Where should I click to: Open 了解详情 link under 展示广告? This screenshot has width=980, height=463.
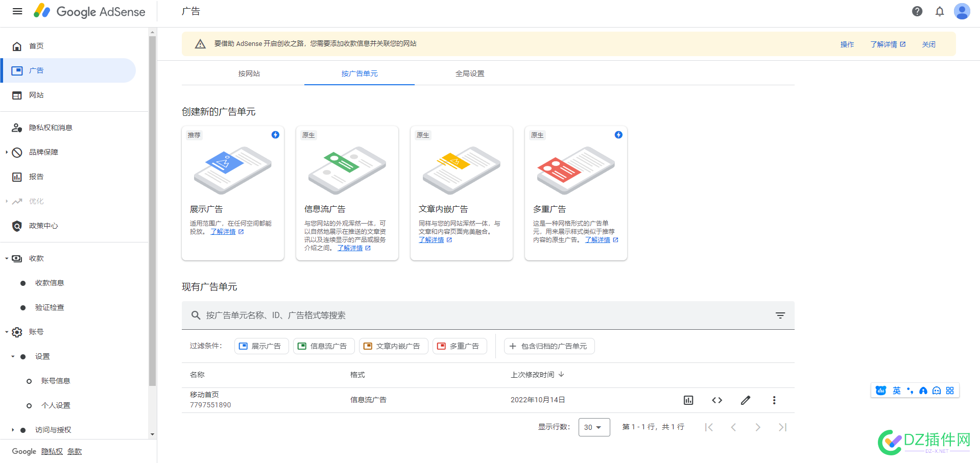point(227,232)
